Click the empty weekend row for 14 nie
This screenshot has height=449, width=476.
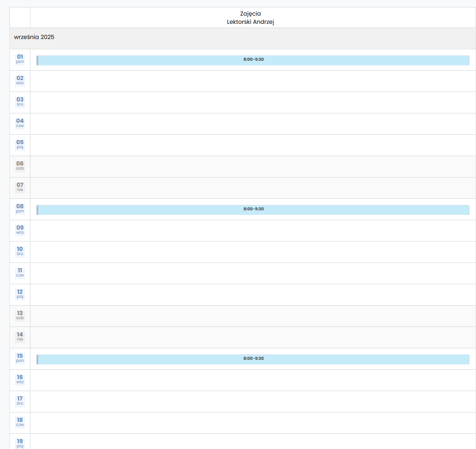point(253,338)
